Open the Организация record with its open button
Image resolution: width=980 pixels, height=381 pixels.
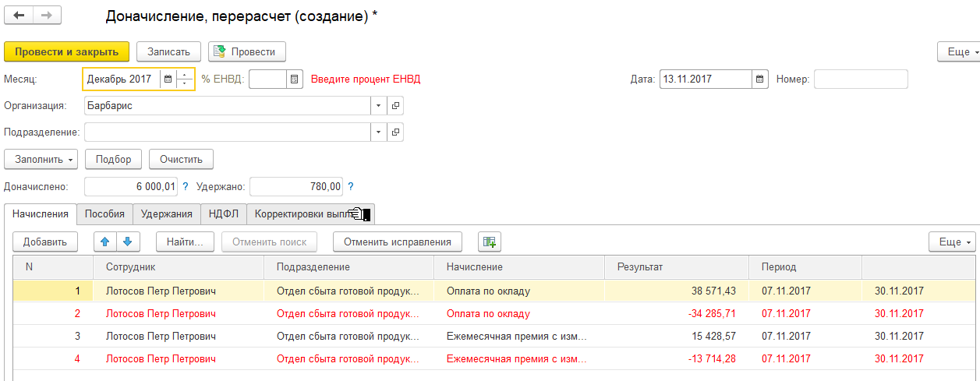(x=395, y=106)
